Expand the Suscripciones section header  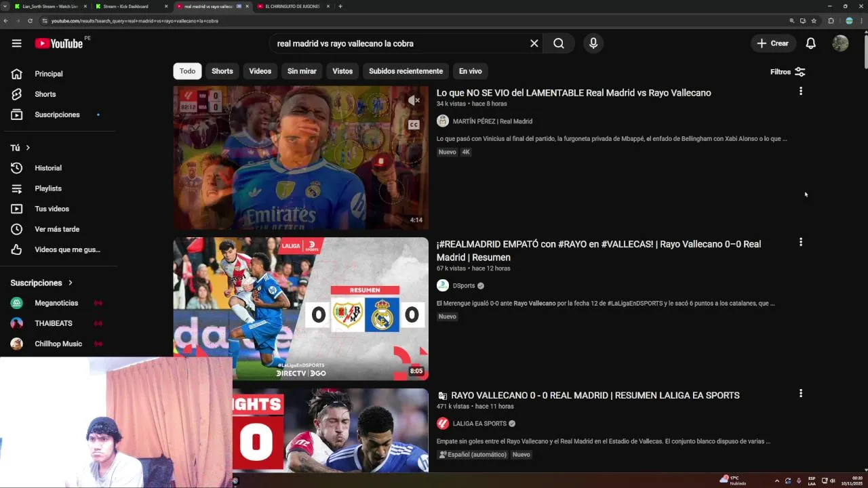41,283
